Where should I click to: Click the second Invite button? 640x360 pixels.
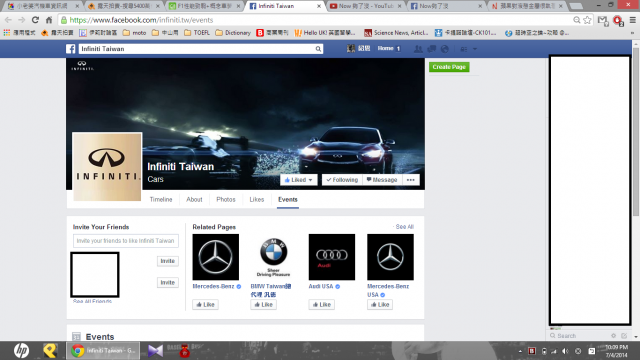point(167,282)
